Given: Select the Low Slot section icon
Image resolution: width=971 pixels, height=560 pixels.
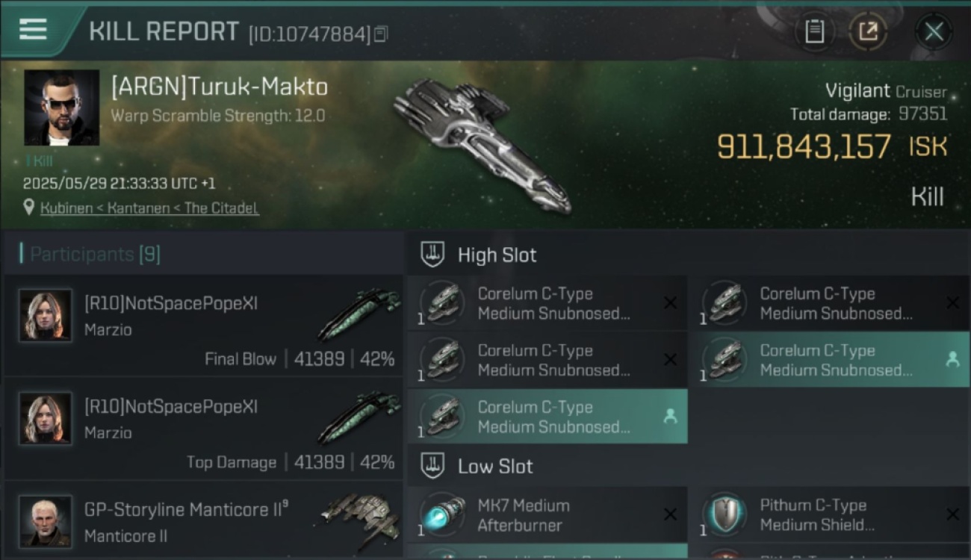Looking at the screenshot, I should pyautogui.click(x=433, y=466).
